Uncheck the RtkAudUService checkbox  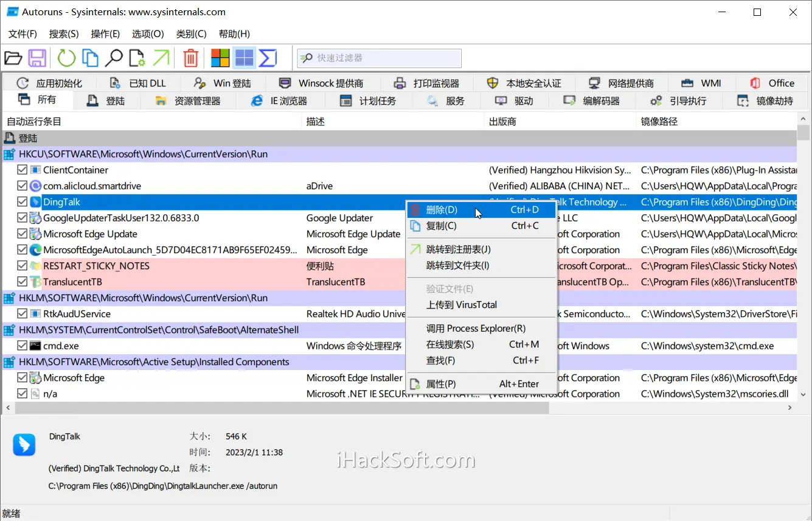click(x=23, y=314)
